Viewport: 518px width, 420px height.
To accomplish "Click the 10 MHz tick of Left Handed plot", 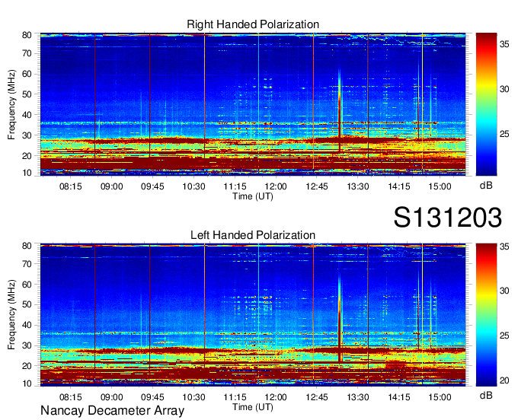I will tap(27, 383).
